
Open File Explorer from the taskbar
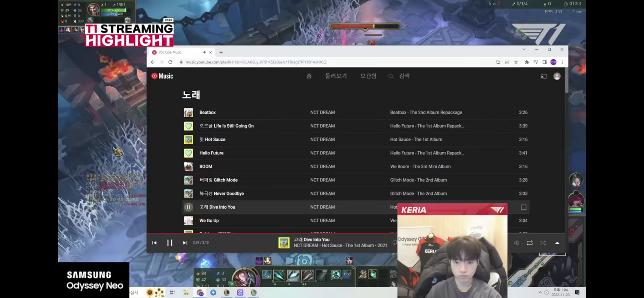[186, 293]
